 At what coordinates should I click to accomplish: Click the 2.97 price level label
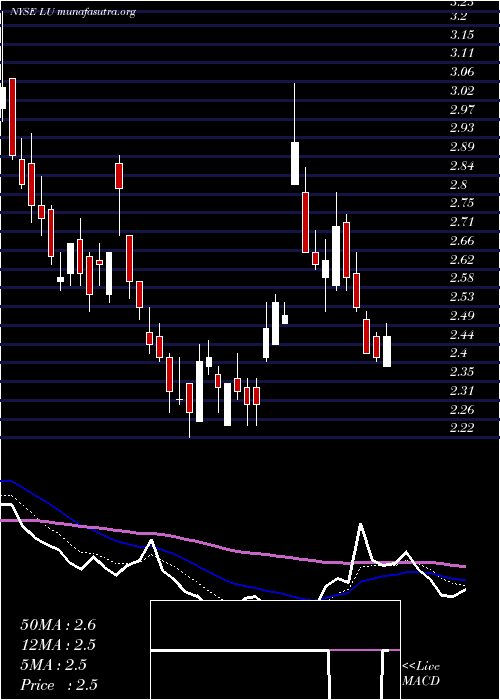pyautogui.click(x=462, y=109)
